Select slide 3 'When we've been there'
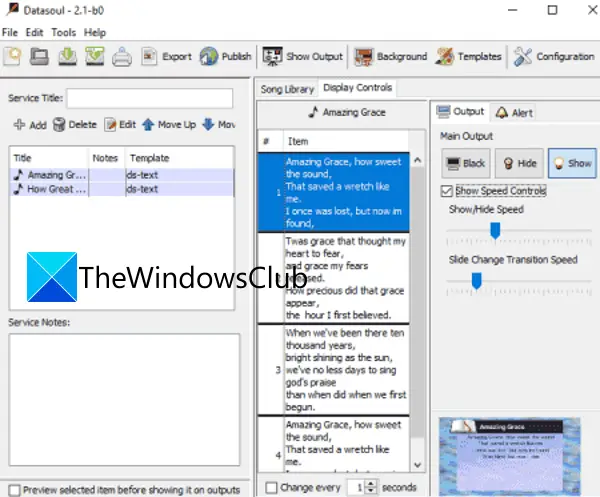Viewport: 600px width, 497px height. coord(334,370)
